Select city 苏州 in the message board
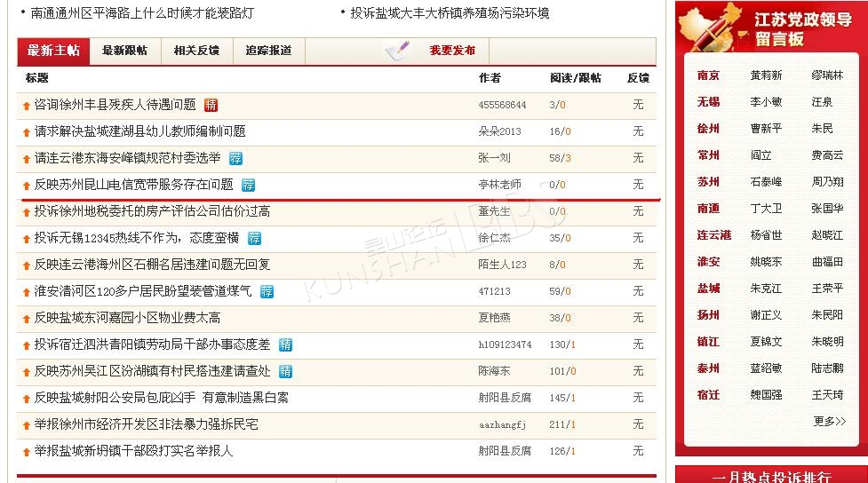Image resolution: width=868 pixels, height=483 pixels. click(708, 181)
